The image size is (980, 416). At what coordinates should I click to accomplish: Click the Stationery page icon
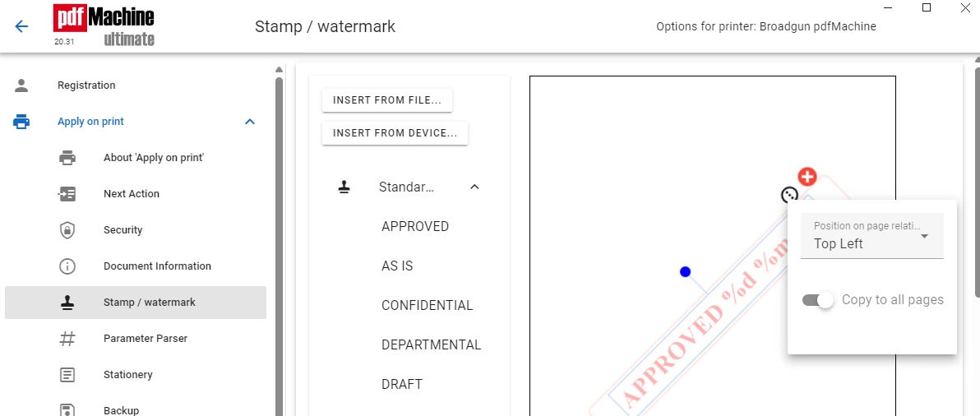(67, 375)
